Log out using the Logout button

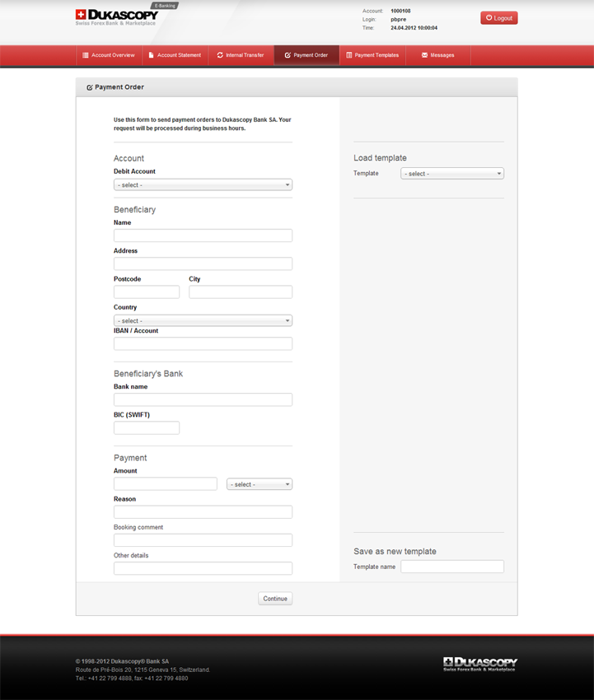coord(499,18)
